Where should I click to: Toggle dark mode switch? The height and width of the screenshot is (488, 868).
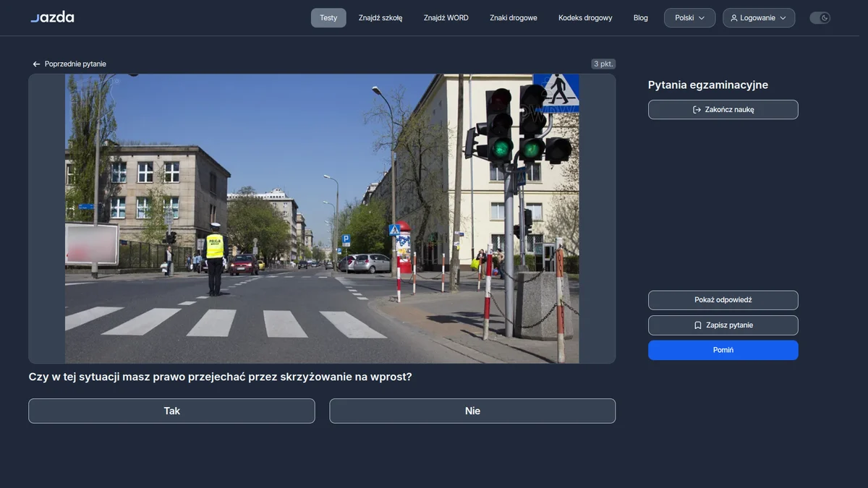click(x=820, y=18)
